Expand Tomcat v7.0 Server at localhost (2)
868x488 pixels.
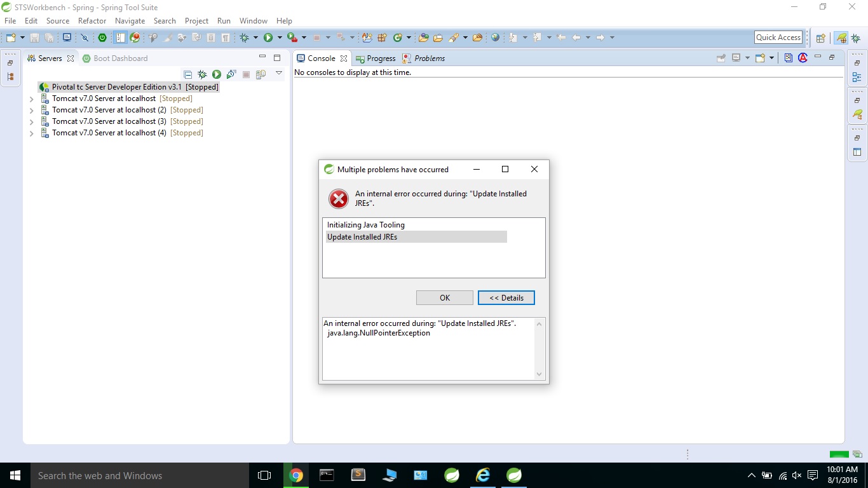coord(32,111)
